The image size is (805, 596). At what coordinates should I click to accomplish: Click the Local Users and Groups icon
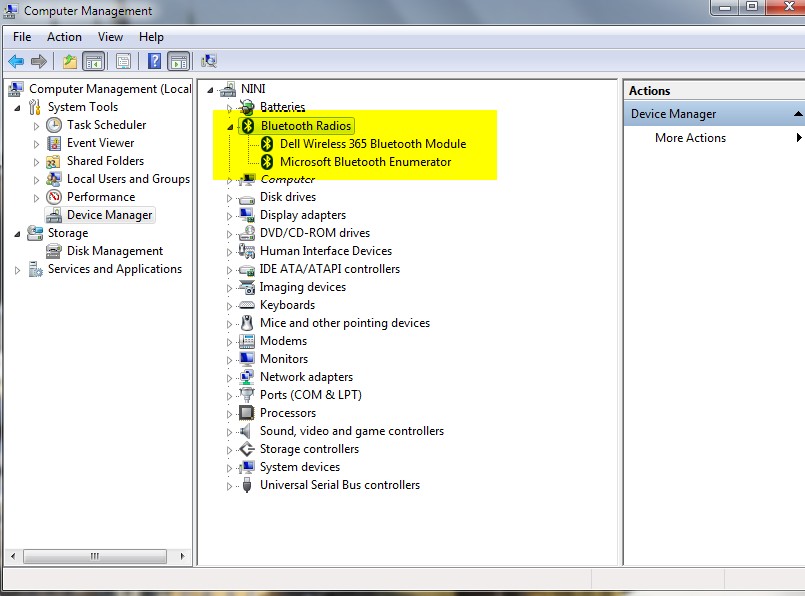(x=53, y=179)
